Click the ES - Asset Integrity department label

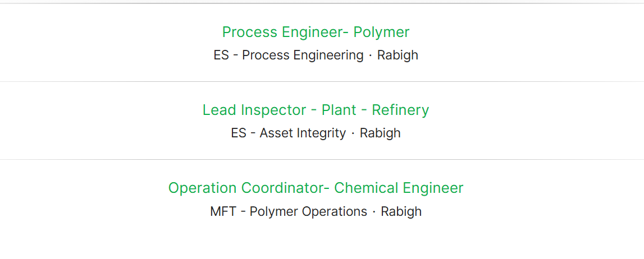pos(289,133)
